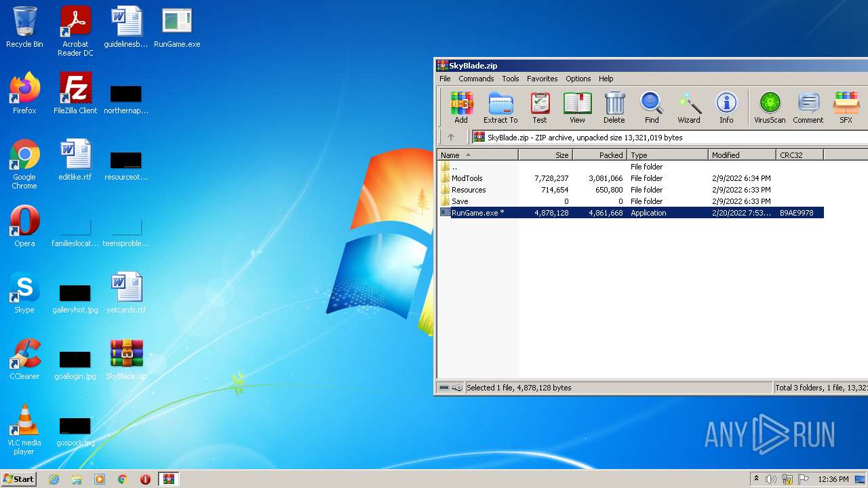Click the Google Chrome desktop shortcut
The image size is (868, 488).
(x=24, y=164)
